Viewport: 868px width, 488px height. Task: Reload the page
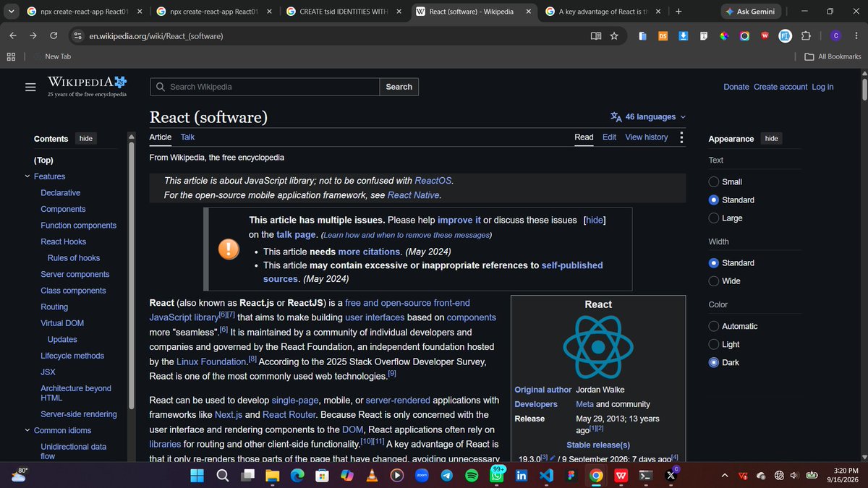tap(54, 36)
